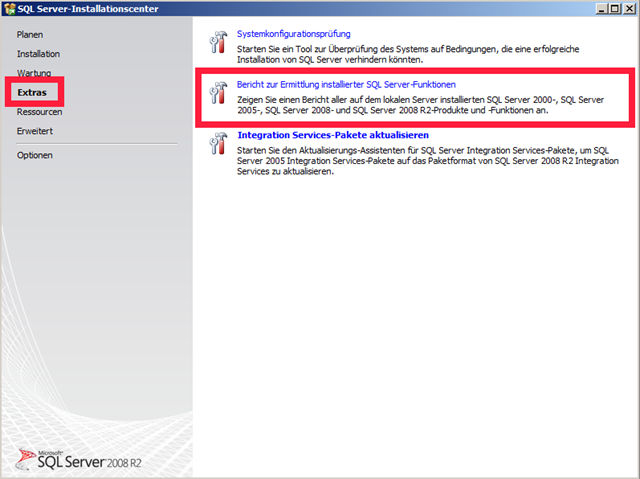
Task: Start Integration Services-Pakete aktualisieren
Action: (x=333, y=135)
